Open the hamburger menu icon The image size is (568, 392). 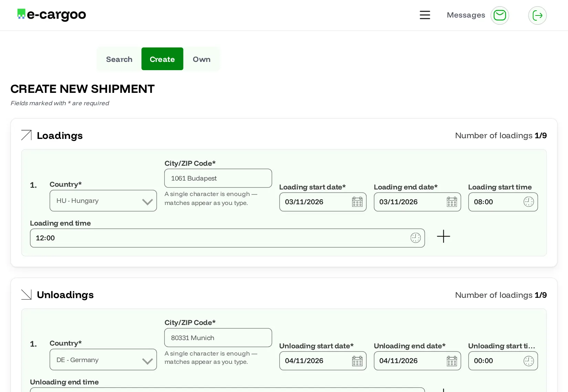425,15
